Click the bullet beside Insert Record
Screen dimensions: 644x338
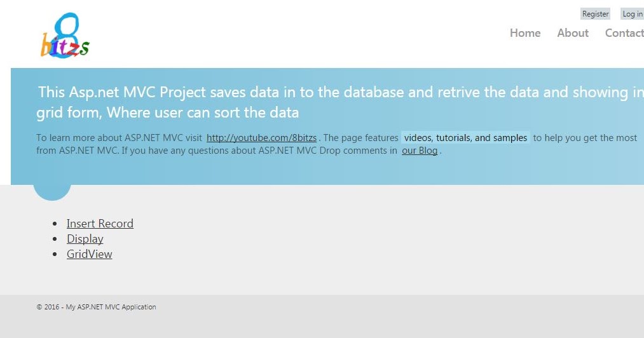pos(55,224)
